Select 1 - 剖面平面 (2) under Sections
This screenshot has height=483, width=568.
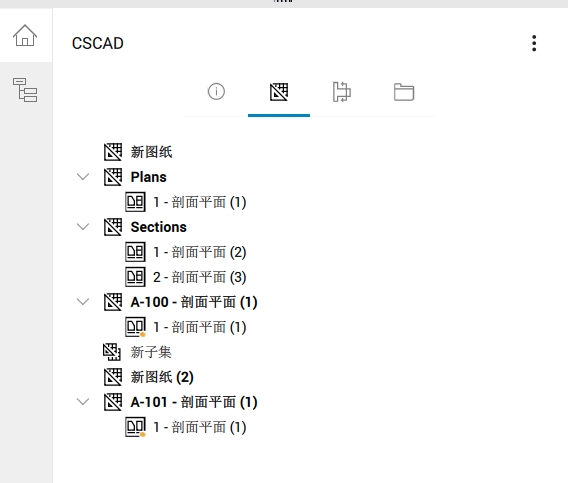(200, 252)
